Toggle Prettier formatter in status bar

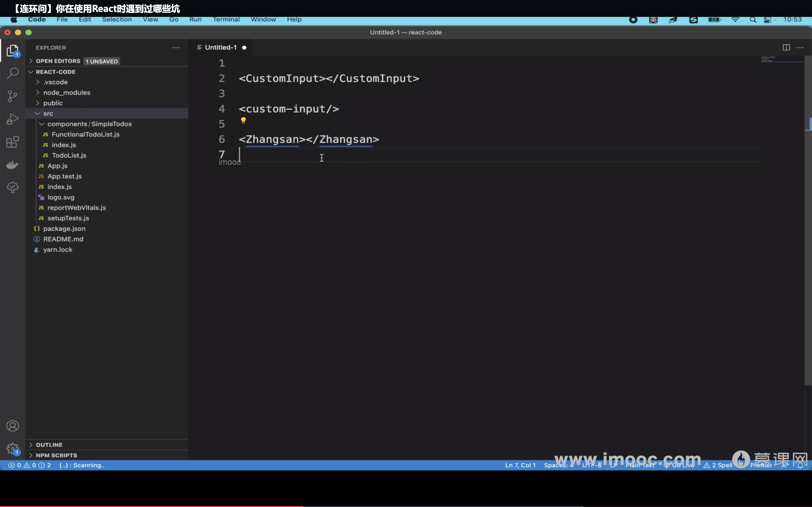click(x=761, y=465)
